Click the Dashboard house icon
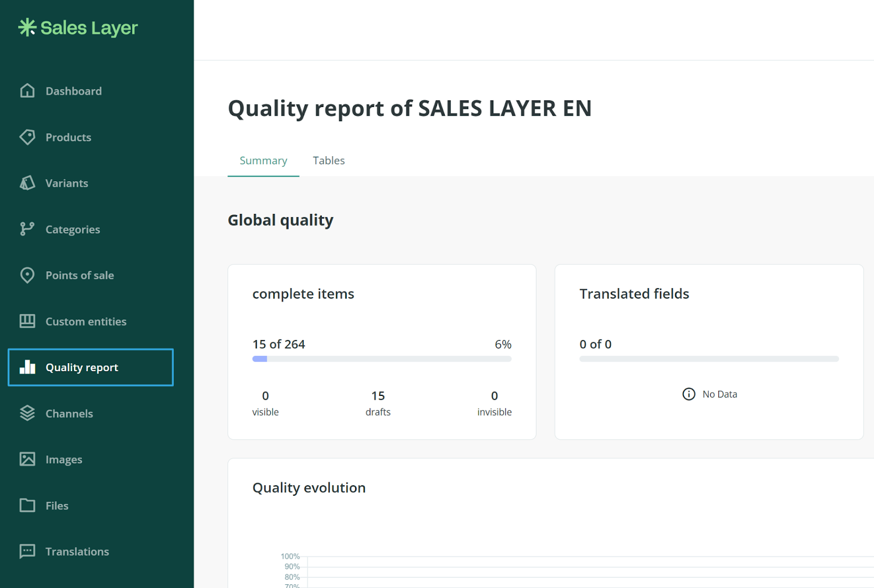The height and width of the screenshot is (588, 874). click(27, 91)
